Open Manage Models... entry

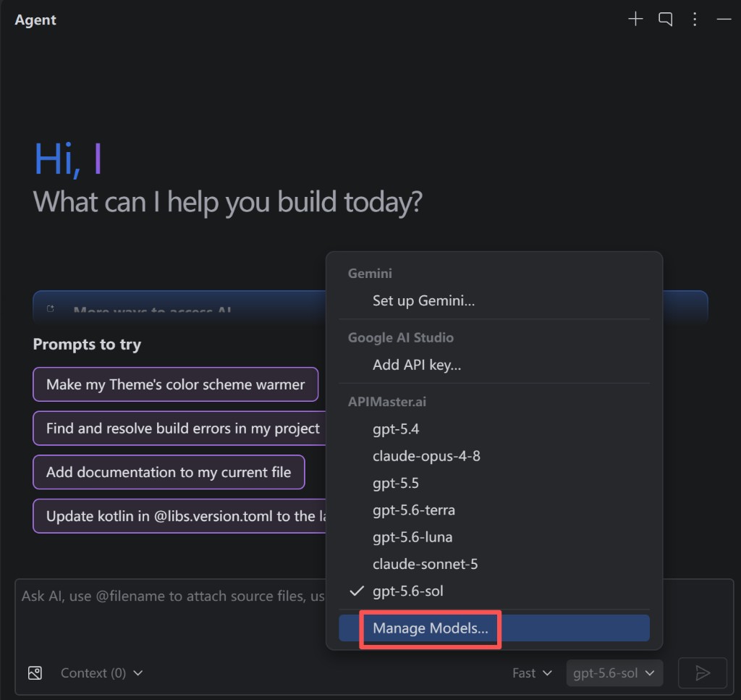pos(494,628)
